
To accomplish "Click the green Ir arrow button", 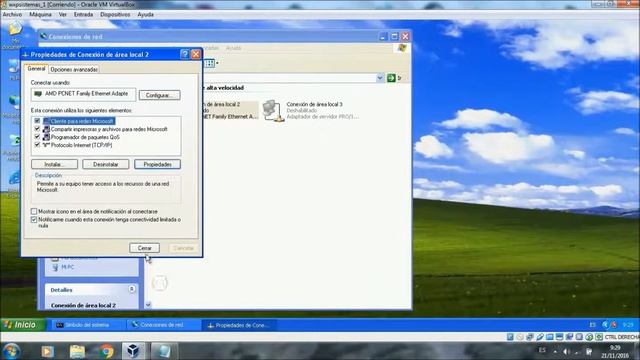I will [391, 78].
